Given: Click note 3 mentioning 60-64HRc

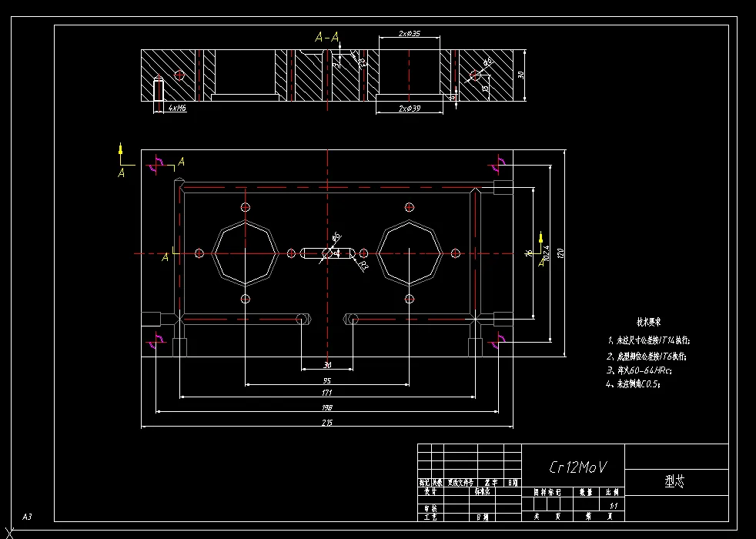Looking at the screenshot, I should [639, 370].
